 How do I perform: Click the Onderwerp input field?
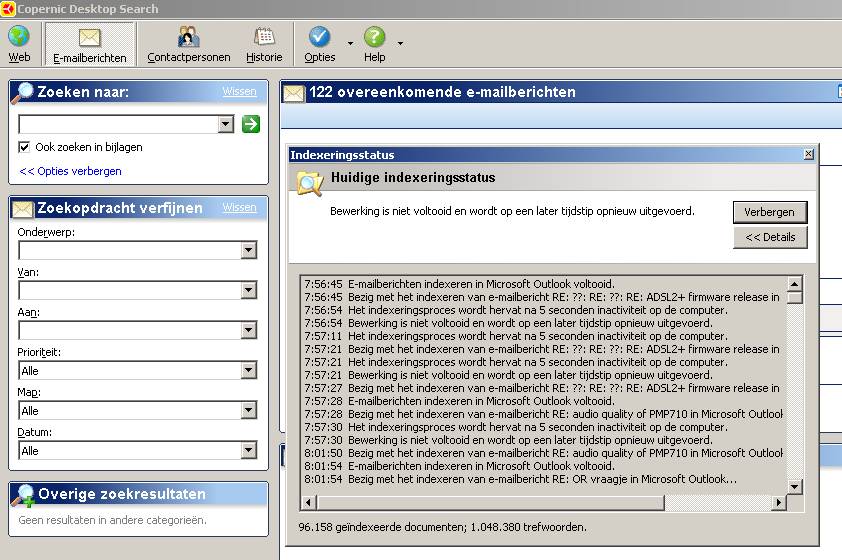tap(130, 250)
